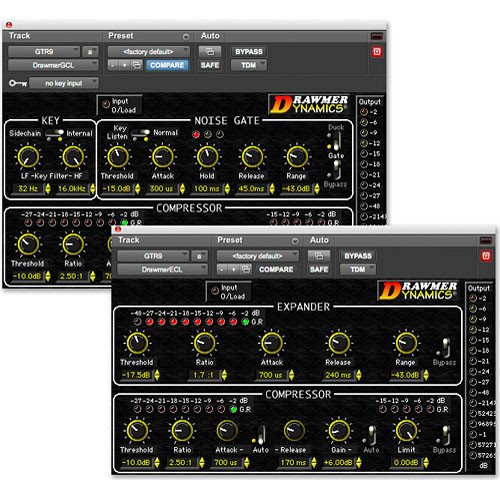The image size is (500, 500).
Task: Click BYPASS button in DrawmerGCL window
Action: (x=249, y=52)
